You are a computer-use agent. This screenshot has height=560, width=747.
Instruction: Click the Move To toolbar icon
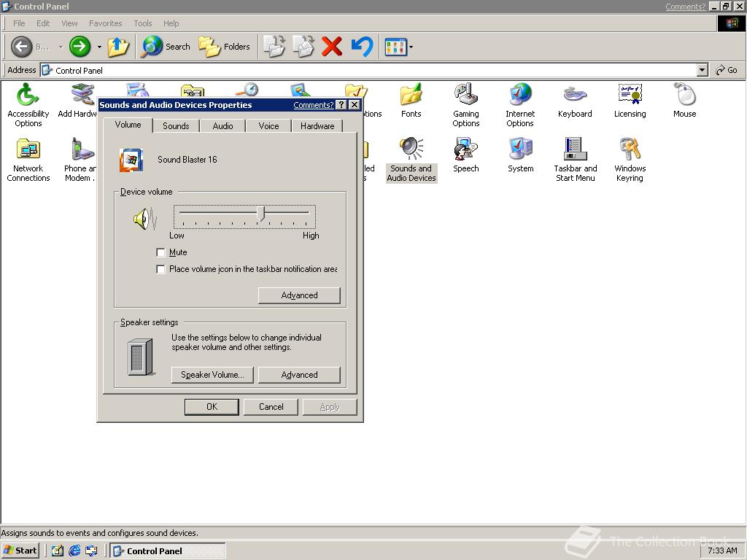pyautogui.click(x=274, y=47)
